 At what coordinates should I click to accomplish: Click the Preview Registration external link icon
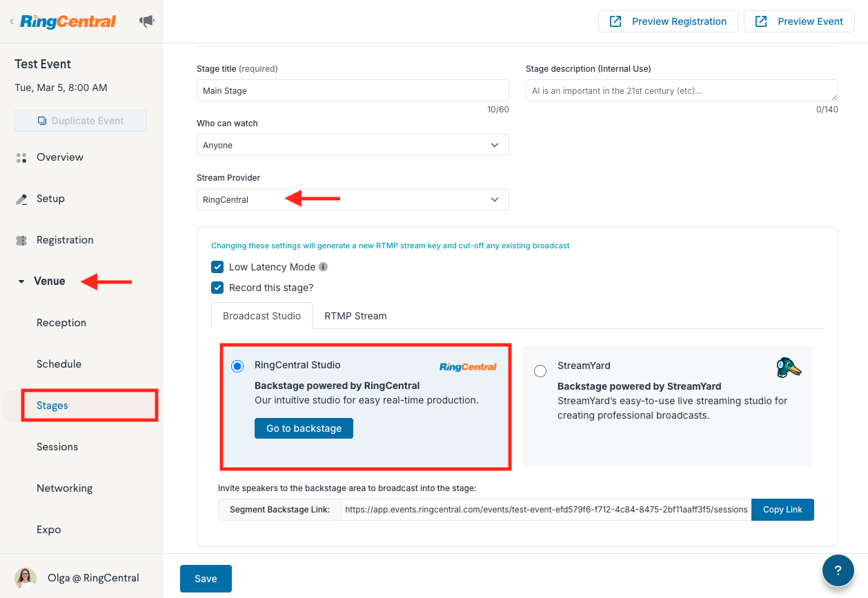tap(615, 21)
